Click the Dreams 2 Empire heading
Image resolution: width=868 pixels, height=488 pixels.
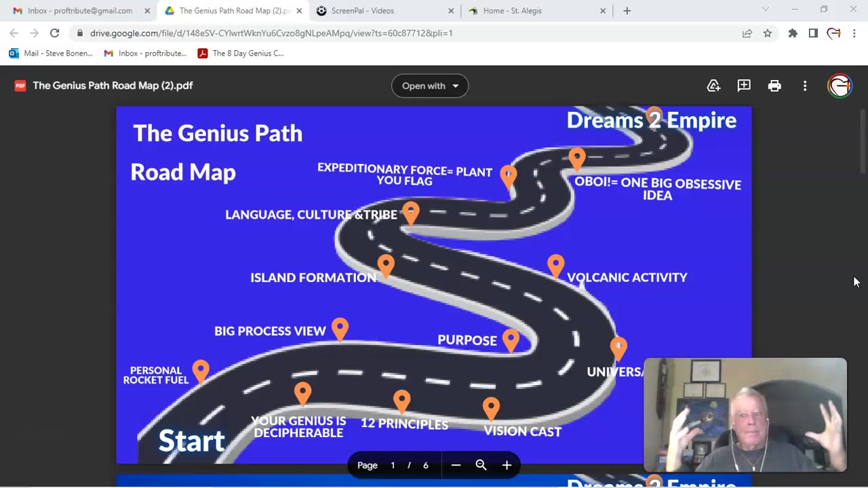click(651, 120)
